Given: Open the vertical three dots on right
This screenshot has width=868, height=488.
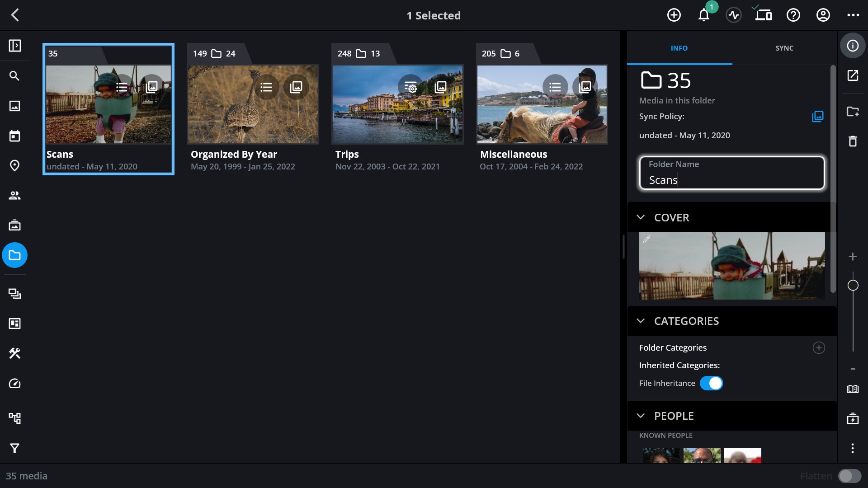Looking at the screenshot, I should pyautogui.click(x=853, y=448).
